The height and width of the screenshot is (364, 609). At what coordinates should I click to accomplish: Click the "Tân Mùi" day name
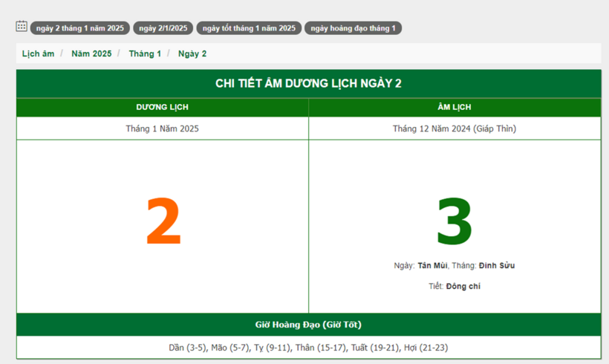[432, 266]
